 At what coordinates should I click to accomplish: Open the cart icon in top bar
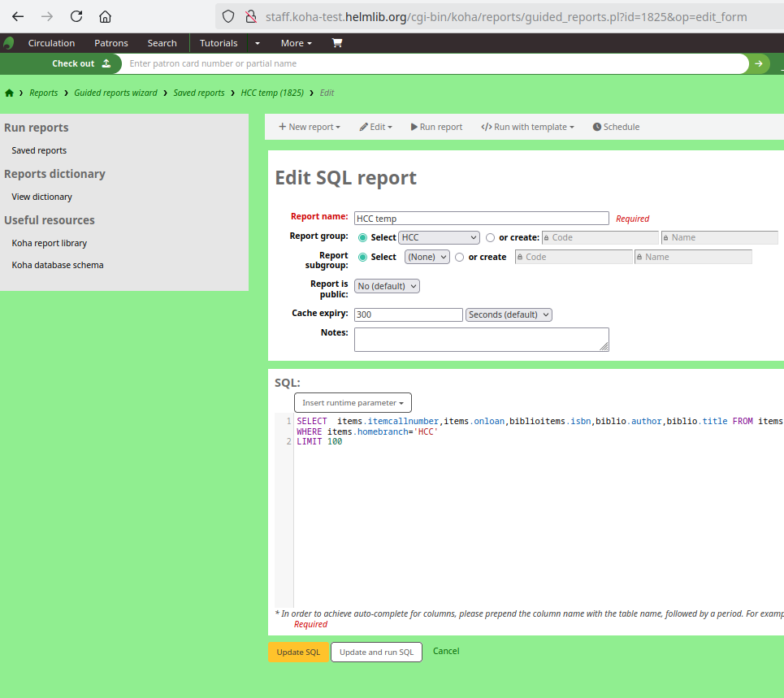337,43
